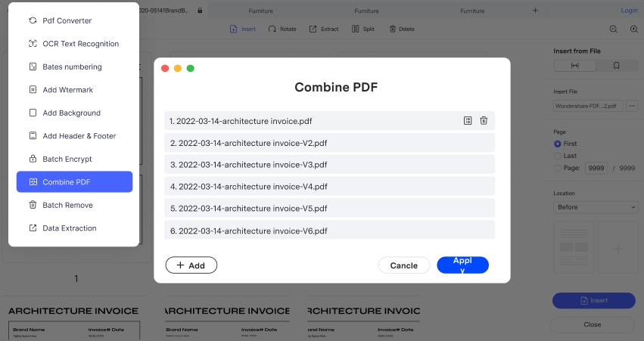Screen dimensions: 644x341
Task: Click the zoom out magnifier icon
Action: pos(614,29)
